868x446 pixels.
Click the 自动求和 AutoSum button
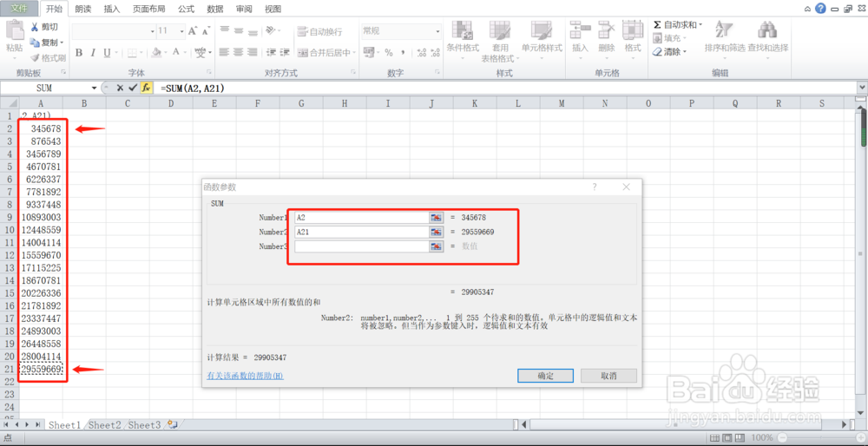[x=674, y=25]
